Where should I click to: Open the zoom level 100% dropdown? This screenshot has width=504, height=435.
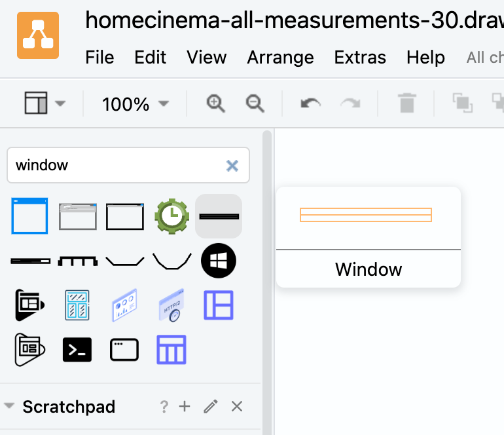[135, 104]
